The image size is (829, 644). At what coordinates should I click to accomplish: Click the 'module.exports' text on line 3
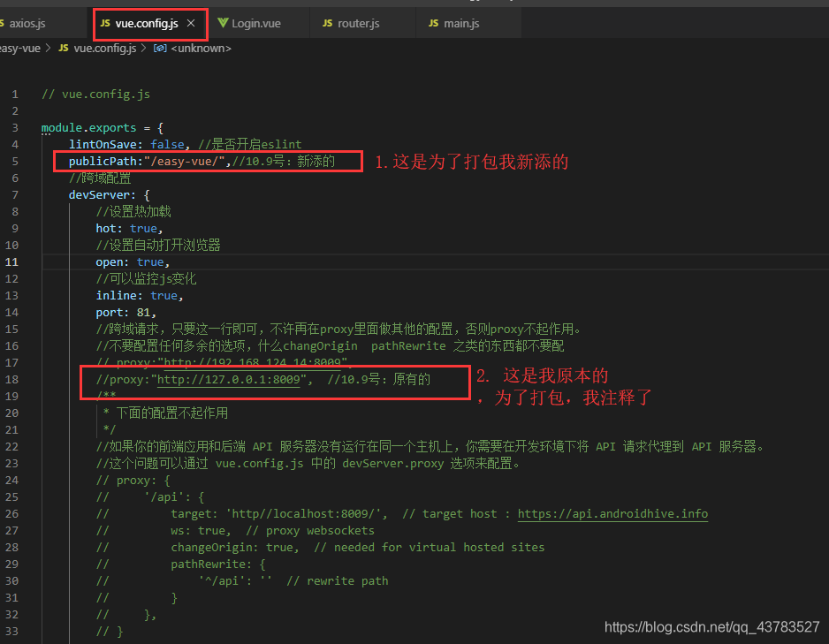pos(88,128)
